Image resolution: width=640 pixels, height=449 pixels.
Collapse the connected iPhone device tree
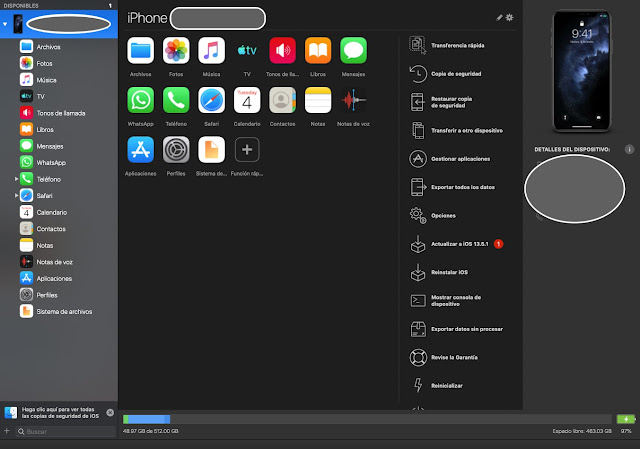[x=5, y=24]
